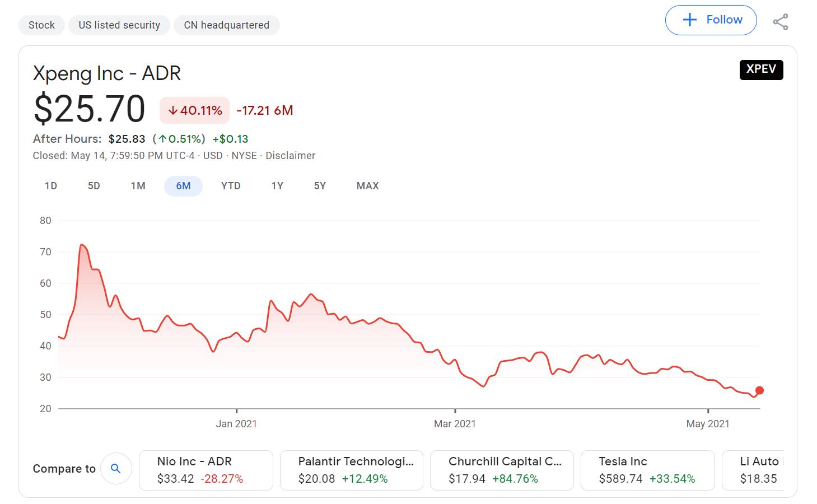Viewport: 817px width, 504px height.
Task: Open the Disclaimer link
Action: point(290,156)
